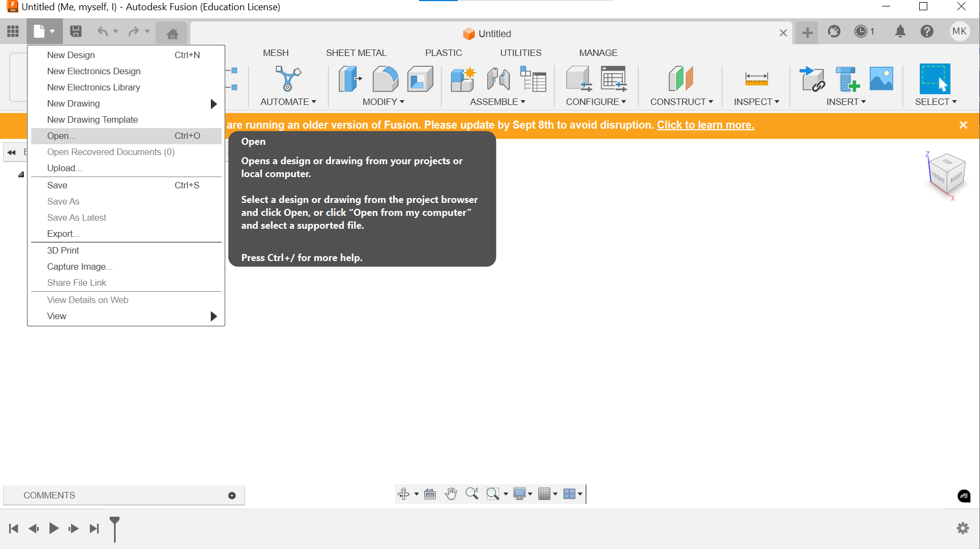Viewport: 980px width, 549px height.
Task: Expand the View submenu
Action: (x=126, y=316)
